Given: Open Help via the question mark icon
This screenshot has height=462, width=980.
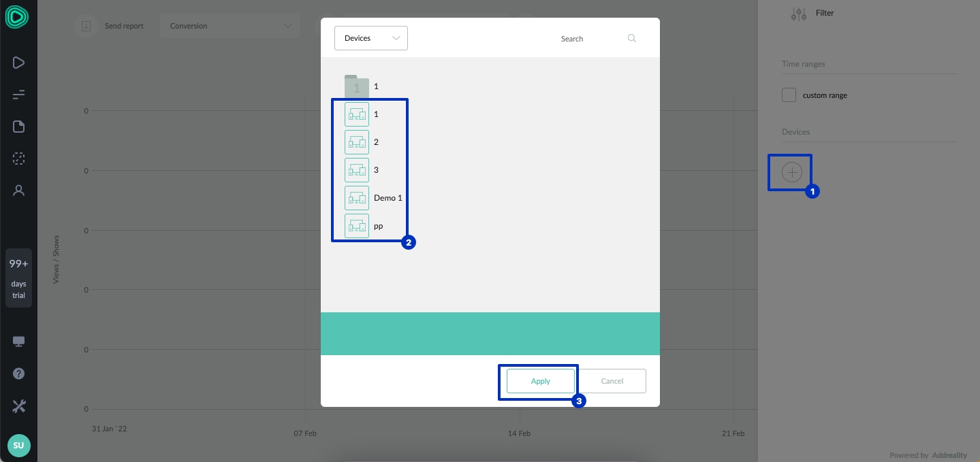Looking at the screenshot, I should pos(18,373).
